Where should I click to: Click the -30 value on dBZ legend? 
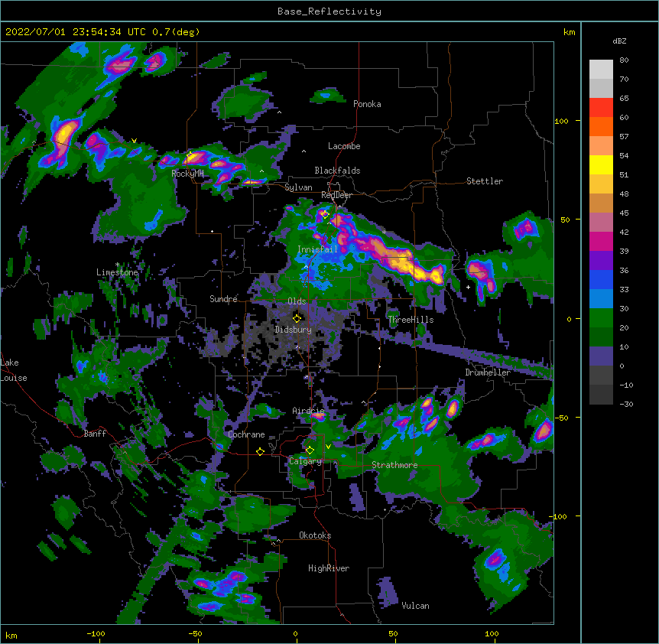[626, 404]
